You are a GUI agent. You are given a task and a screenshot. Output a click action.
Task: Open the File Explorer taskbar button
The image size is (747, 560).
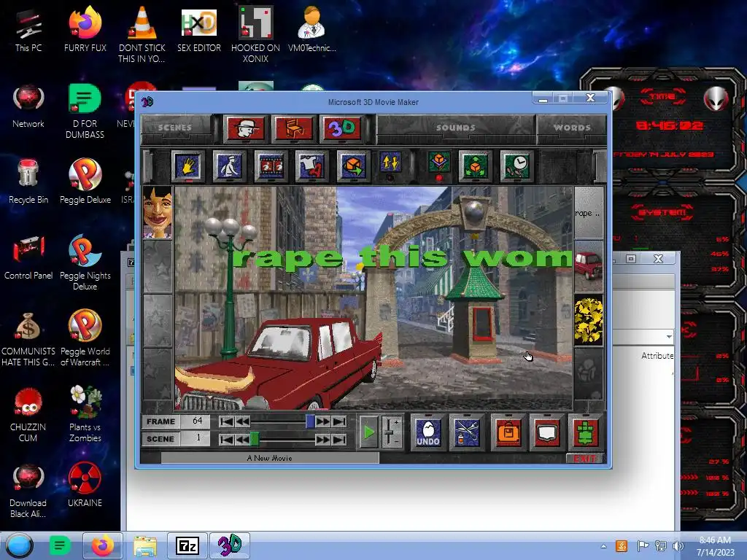pyautogui.click(x=145, y=545)
